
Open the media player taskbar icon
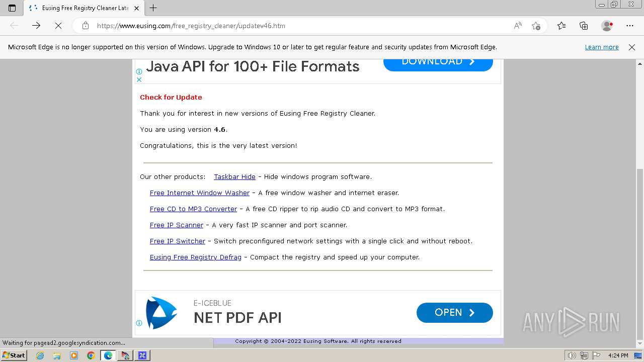(x=74, y=355)
